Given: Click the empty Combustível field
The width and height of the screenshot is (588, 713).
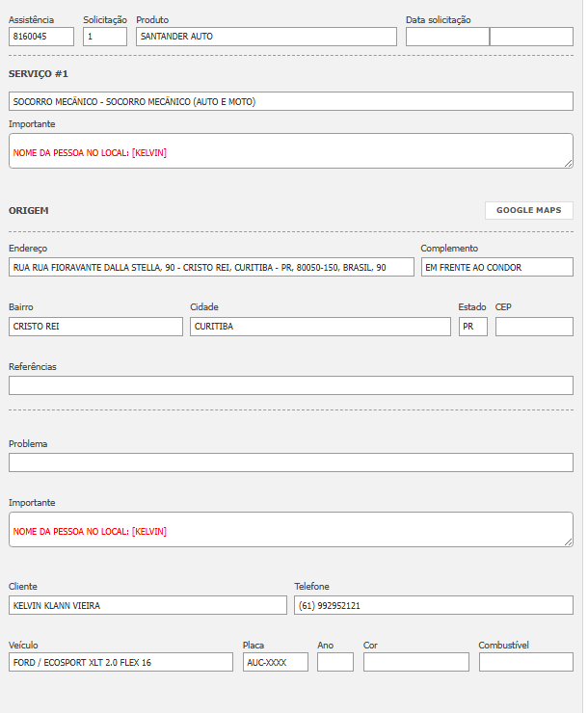Looking at the screenshot, I should click(525, 662).
